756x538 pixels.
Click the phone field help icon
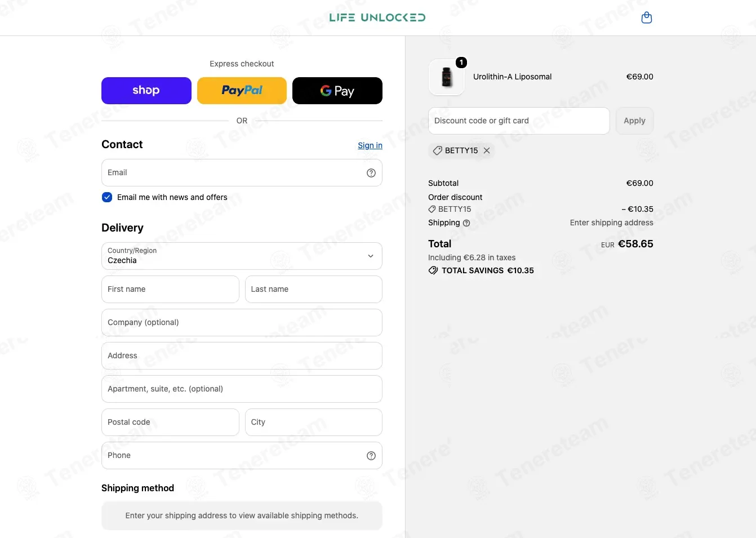pos(371,456)
